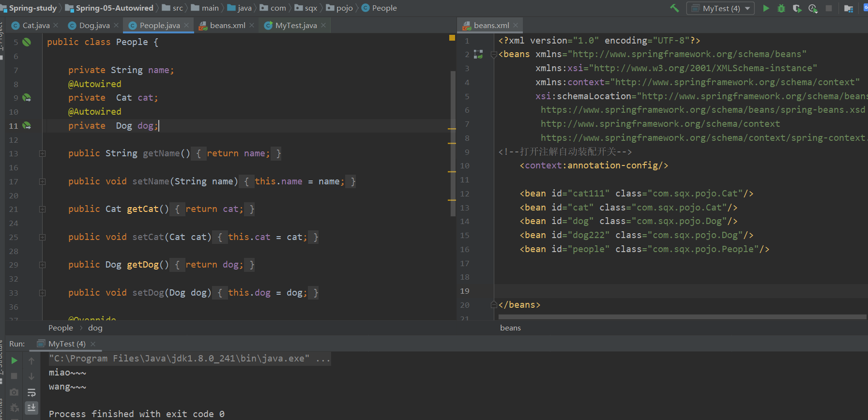This screenshot has width=868, height=420.
Task: Open the left beans.xml editor tab
Action: [x=228, y=26]
